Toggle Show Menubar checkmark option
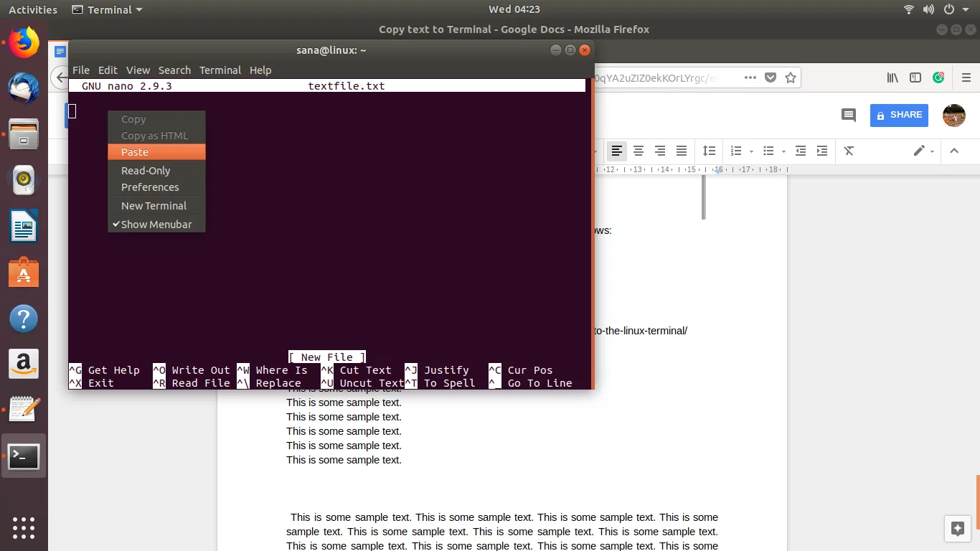 pyautogui.click(x=156, y=225)
